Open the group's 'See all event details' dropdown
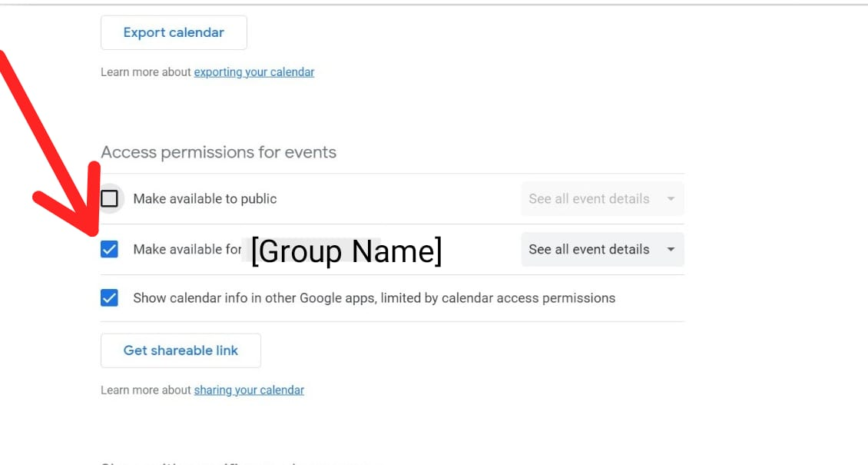This screenshot has height=465, width=868. [x=588, y=249]
